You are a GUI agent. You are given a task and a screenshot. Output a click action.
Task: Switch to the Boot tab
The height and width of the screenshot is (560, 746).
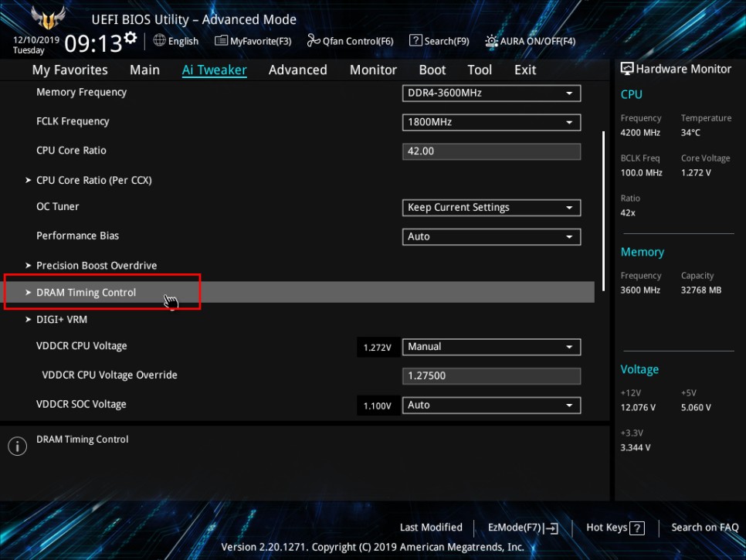tap(432, 70)
